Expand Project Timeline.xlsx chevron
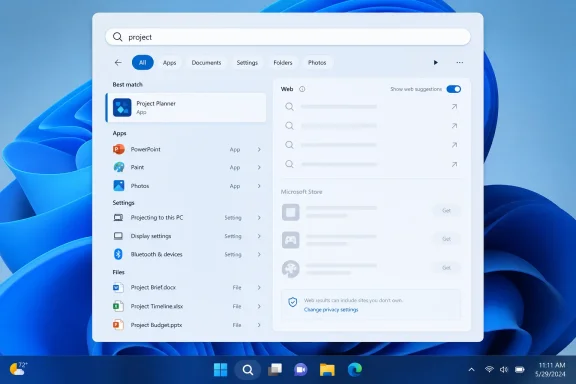The height and width of the screenshot is (384, 576). pos(259,306)
